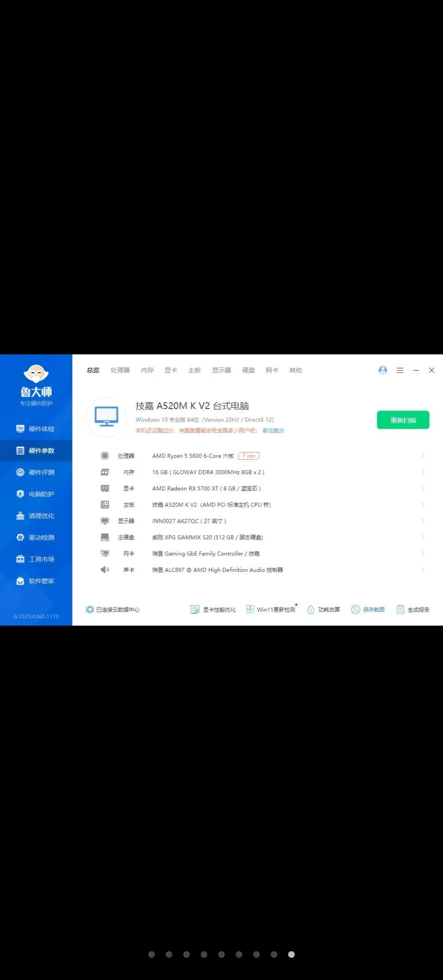Open 硬件体检 in the sidebar
This screenshot has height=980, width=443.
pos(36,429)
